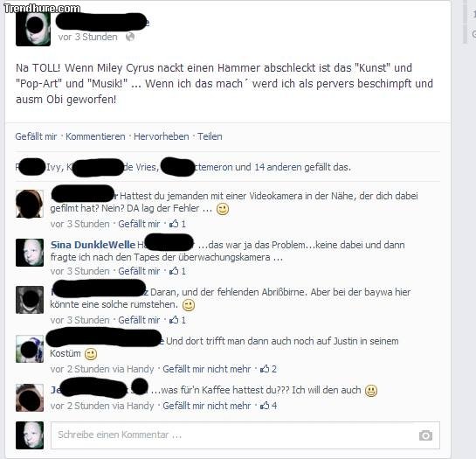Click Kommentieren under the post
The image size is (476, 459).
(95, 136)
